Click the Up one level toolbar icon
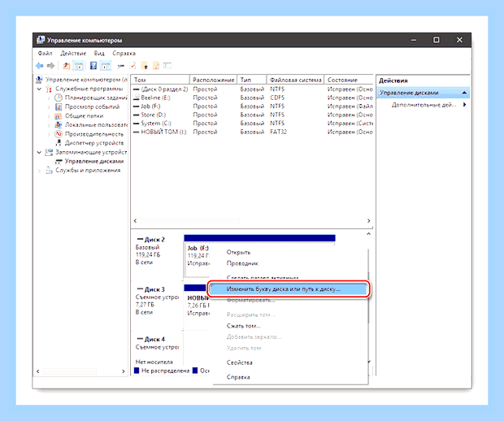 tap(67, 66)
